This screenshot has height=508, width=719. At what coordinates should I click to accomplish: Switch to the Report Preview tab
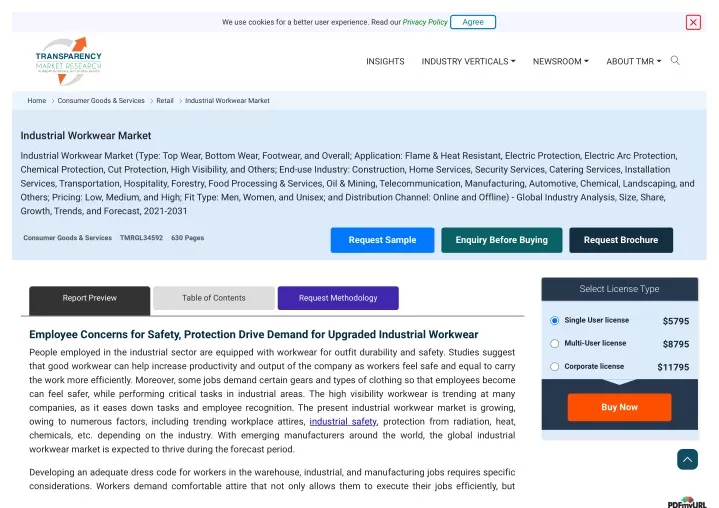coord(89,300)
